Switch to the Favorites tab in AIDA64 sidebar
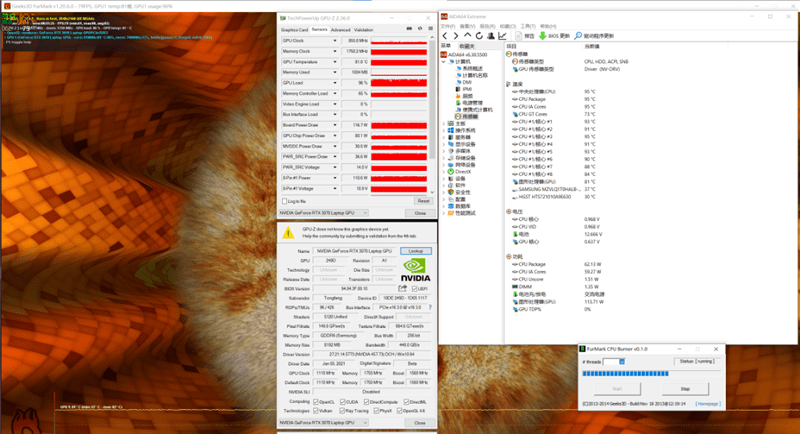The height and width of the screenshot is (434, 800). click(x=467, y=46)
